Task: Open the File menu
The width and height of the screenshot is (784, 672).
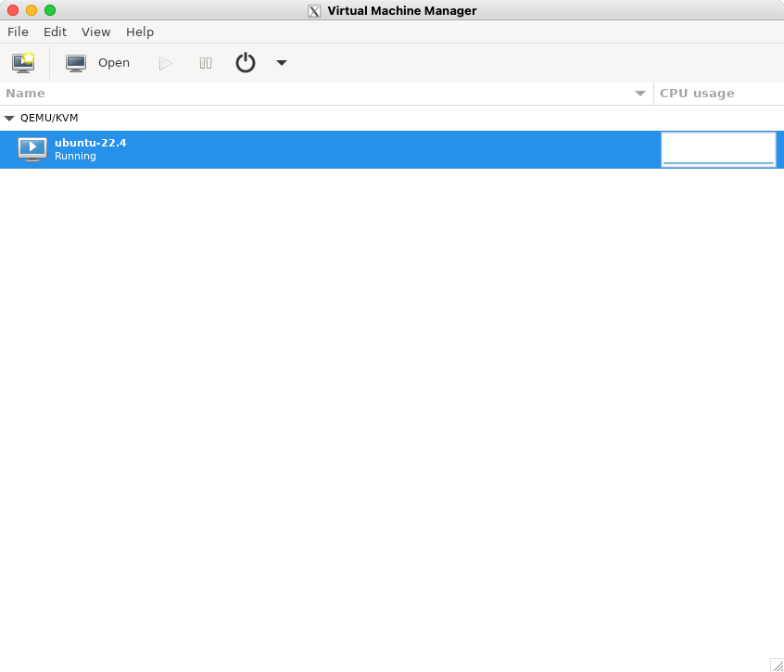Action: pos(18,32)
